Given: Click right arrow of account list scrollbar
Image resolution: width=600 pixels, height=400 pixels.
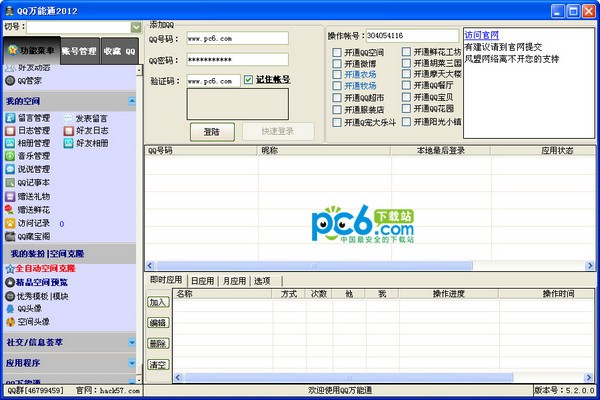Looking at the screenshot, I should point(590,266).
